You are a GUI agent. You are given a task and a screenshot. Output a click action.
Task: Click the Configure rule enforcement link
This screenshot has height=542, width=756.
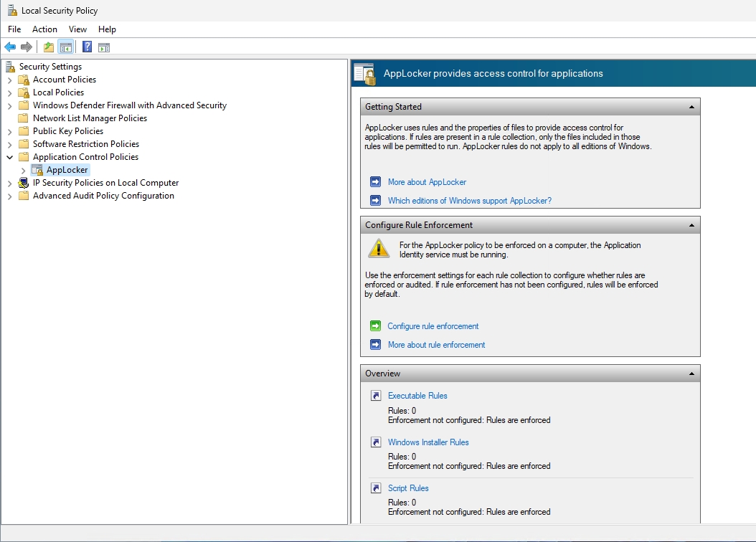(x=433, y=325)
